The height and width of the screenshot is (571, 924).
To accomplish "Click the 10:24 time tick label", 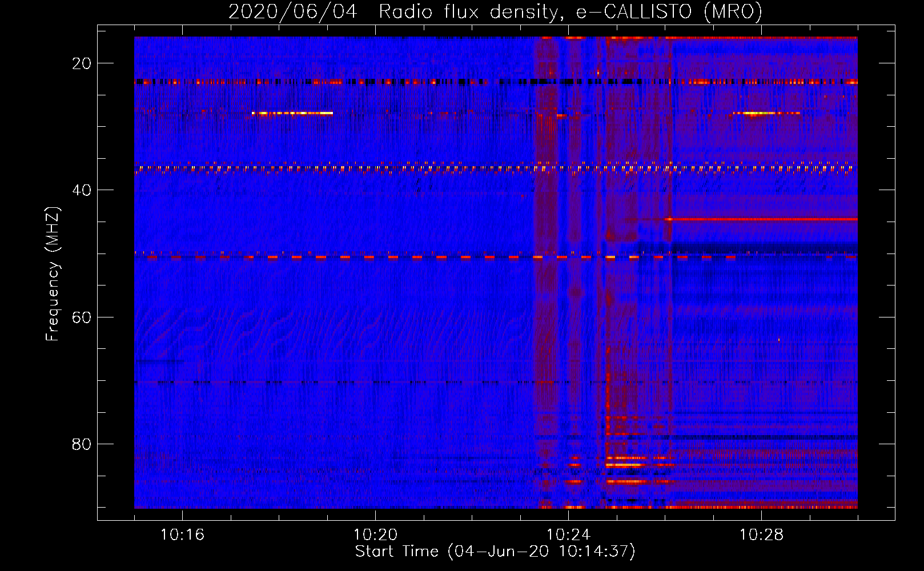I will pos(568,535).
